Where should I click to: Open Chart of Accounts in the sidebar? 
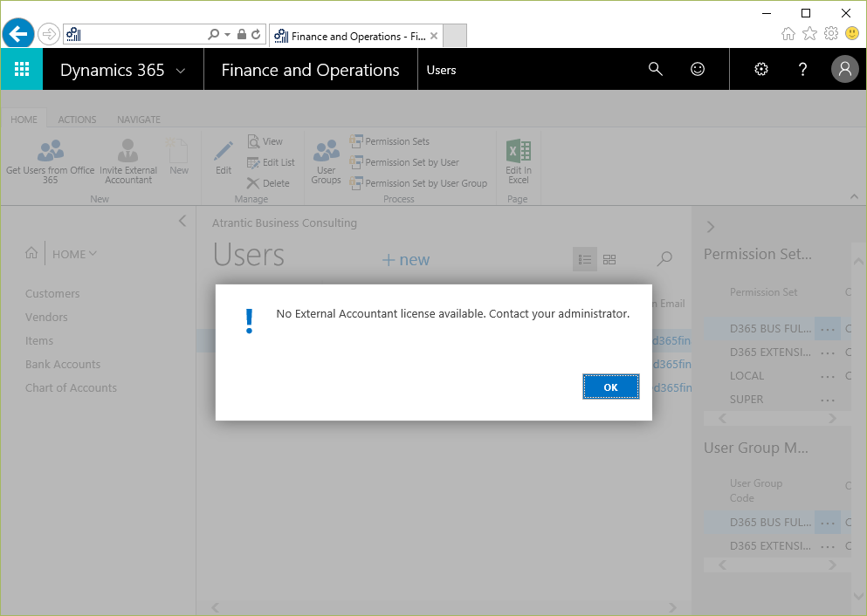click(x=71, y=388)
